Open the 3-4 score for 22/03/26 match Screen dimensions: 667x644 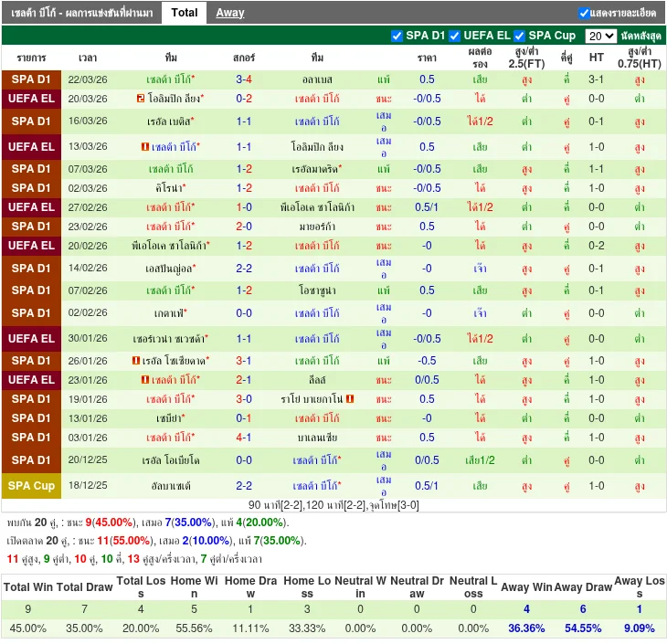click(244, 79)
